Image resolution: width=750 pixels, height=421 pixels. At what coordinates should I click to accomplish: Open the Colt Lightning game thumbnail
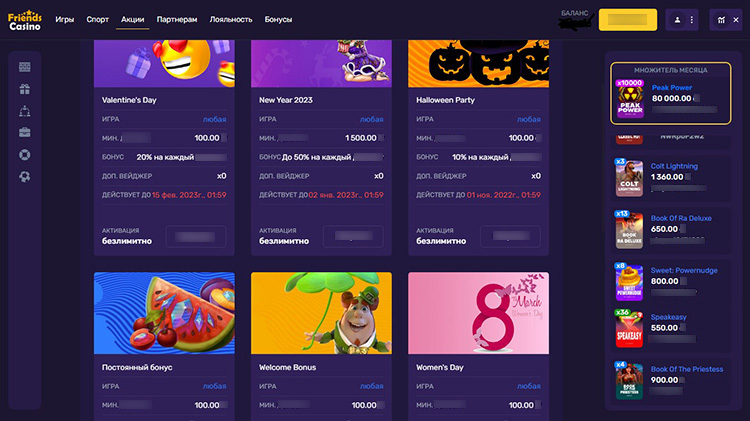point(629,178)
